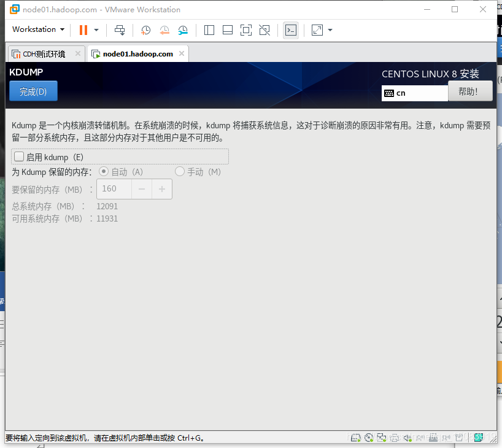Decrease reserved memory with the minus button
Image resolution: width=502 pixels, height=448 pixels.
coord(142,189)
